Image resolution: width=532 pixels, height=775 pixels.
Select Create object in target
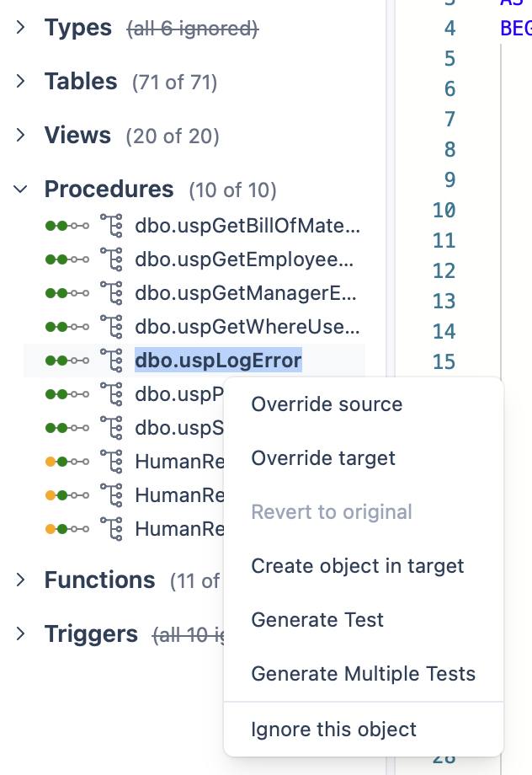tap(358, 566)
